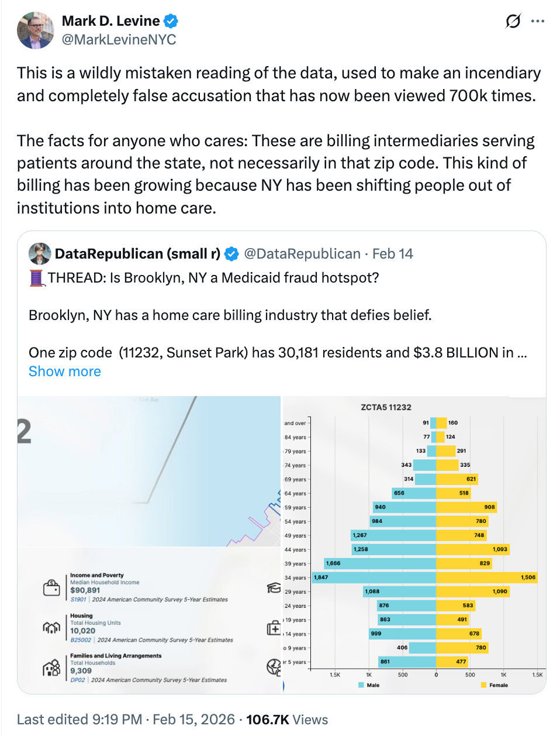
Task: Click the Housing houses icon
Action: coord(51,628)
